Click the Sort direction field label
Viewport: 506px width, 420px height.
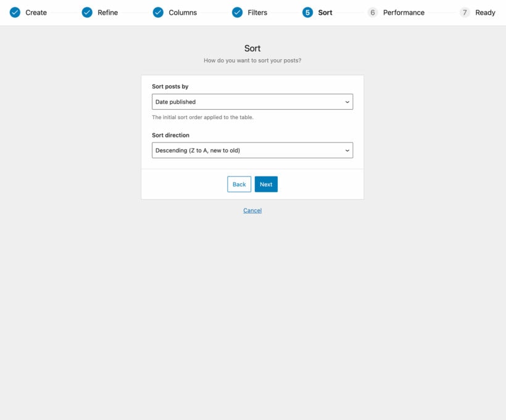[170, 135]
